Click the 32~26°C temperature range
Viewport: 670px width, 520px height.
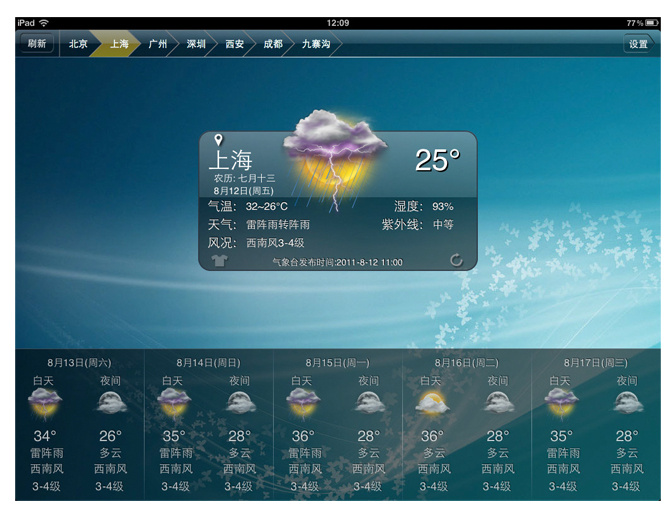pos(267,206)
